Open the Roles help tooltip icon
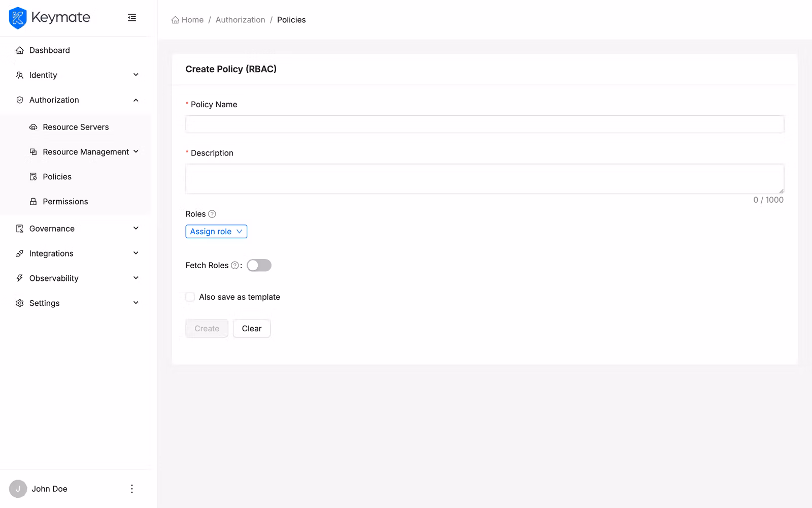Screen dimensions: 812x508 [212, 214]
